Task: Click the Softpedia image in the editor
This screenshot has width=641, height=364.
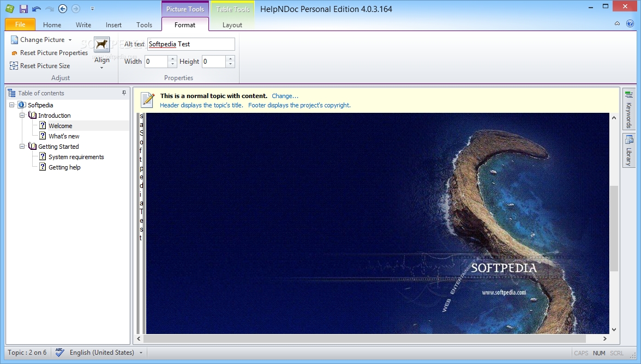Action: pos(378,223)
